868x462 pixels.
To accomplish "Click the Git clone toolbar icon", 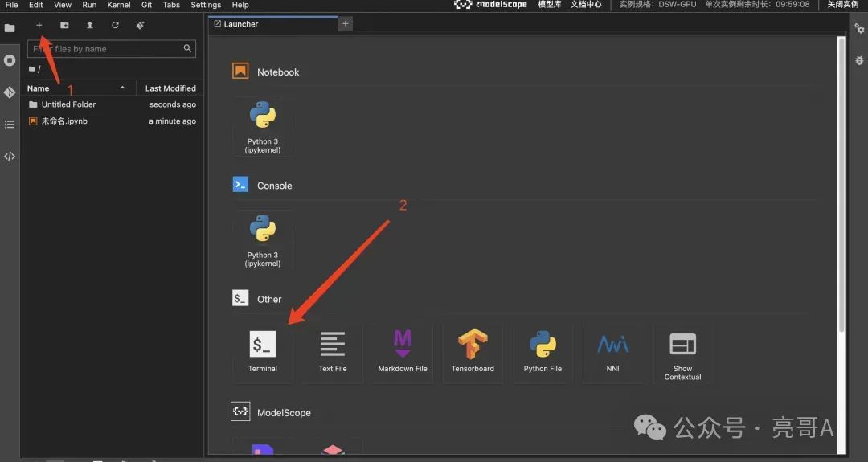I will coord(140,26).
